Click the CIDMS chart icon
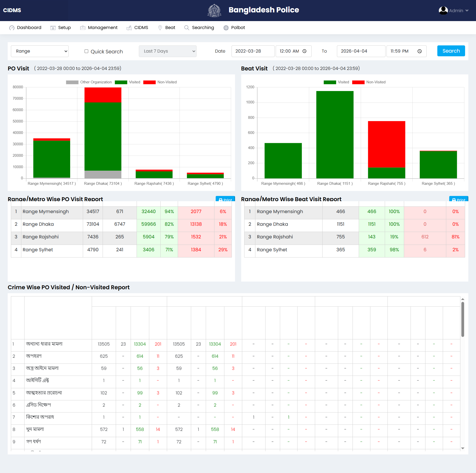The width and height of the screenshot is (476, 473). pyautogui.click(x=129, y=28)
